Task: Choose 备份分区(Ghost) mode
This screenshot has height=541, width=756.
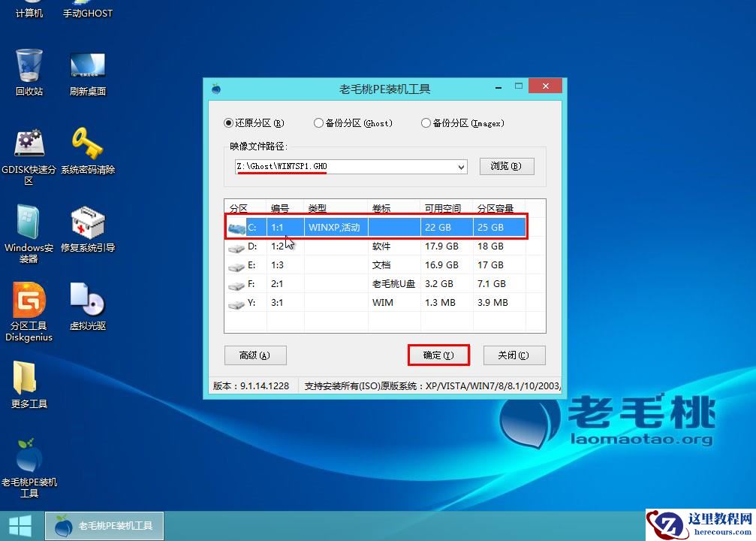Action: point(318,122)
